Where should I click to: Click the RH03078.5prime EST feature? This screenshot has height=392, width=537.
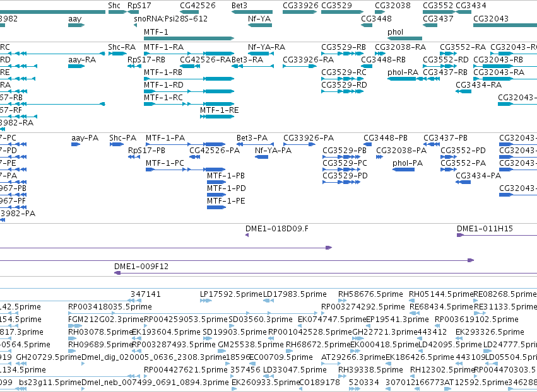click(x=73, y=338)
